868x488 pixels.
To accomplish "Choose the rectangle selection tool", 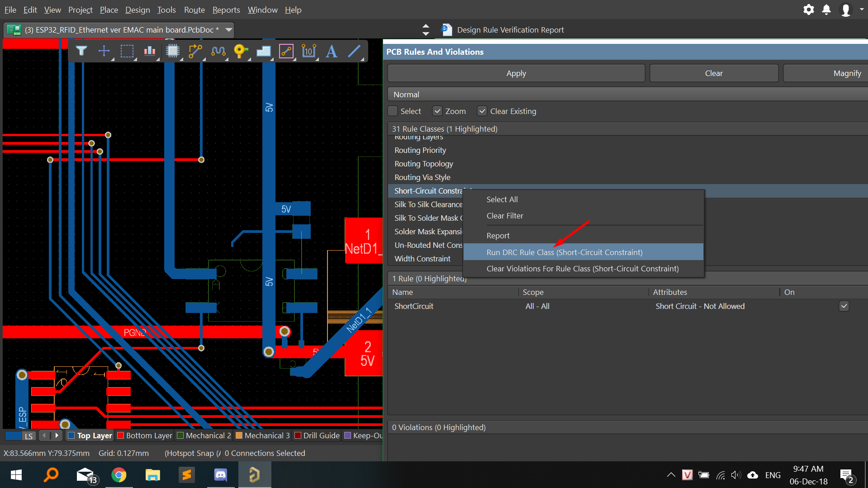I will (127, 51).
